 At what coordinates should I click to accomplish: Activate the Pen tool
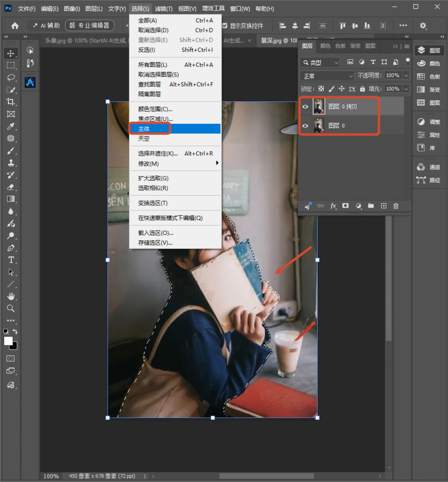tap(11, 248)
